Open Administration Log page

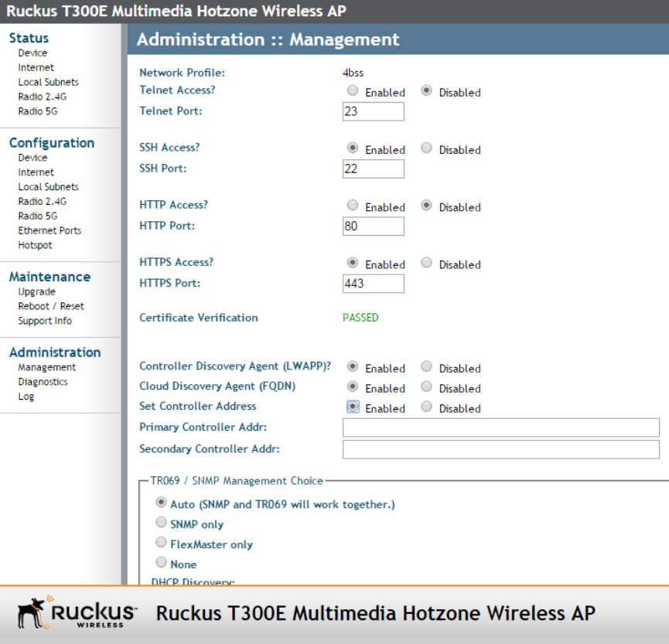coord(26,397)
